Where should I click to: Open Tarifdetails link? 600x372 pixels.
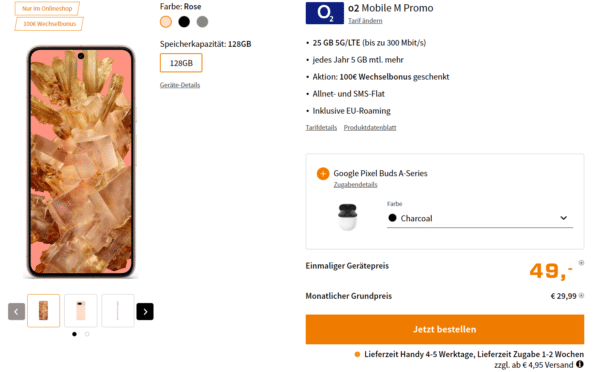(x=321, y=127)
